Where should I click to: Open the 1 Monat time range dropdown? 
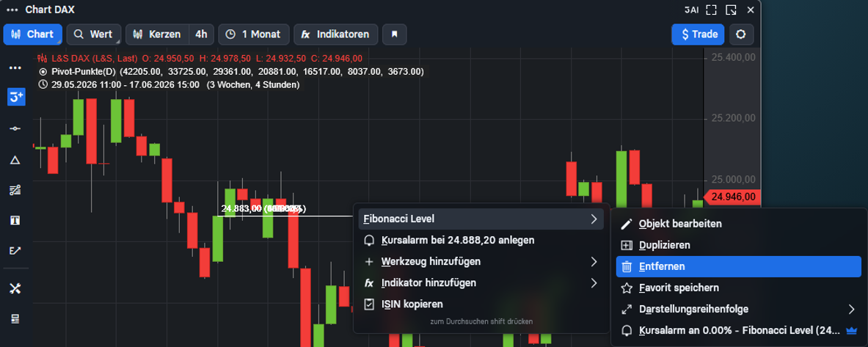click(254, 34)
